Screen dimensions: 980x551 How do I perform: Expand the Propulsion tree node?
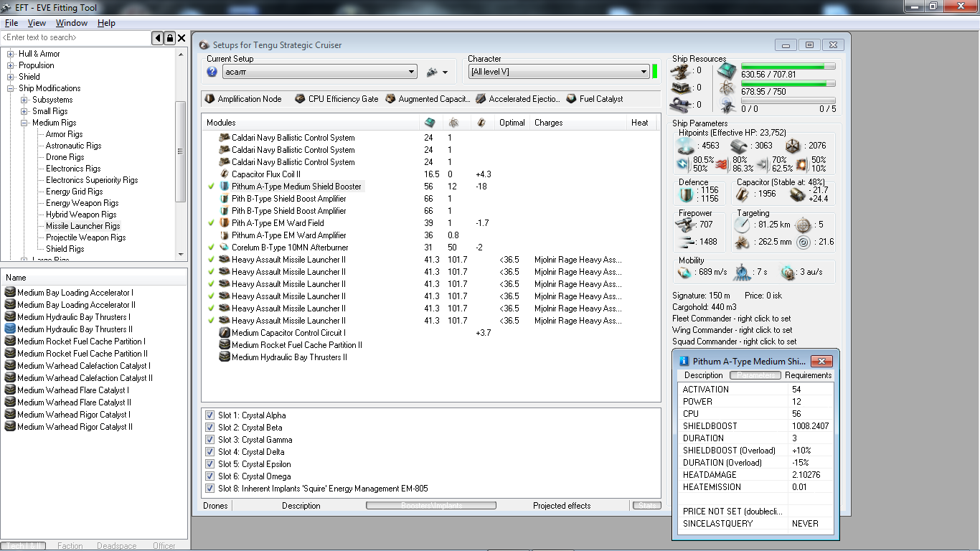click(x=11, y=65)
